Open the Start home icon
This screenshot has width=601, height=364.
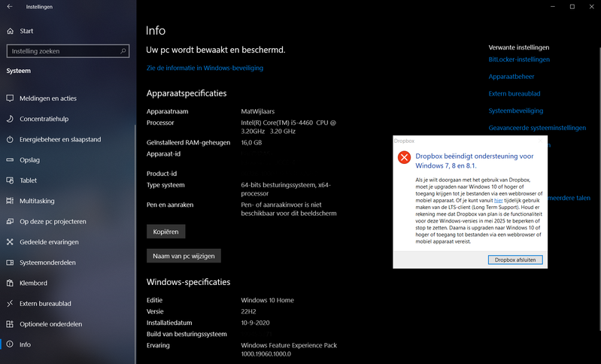tap(11, 31)
